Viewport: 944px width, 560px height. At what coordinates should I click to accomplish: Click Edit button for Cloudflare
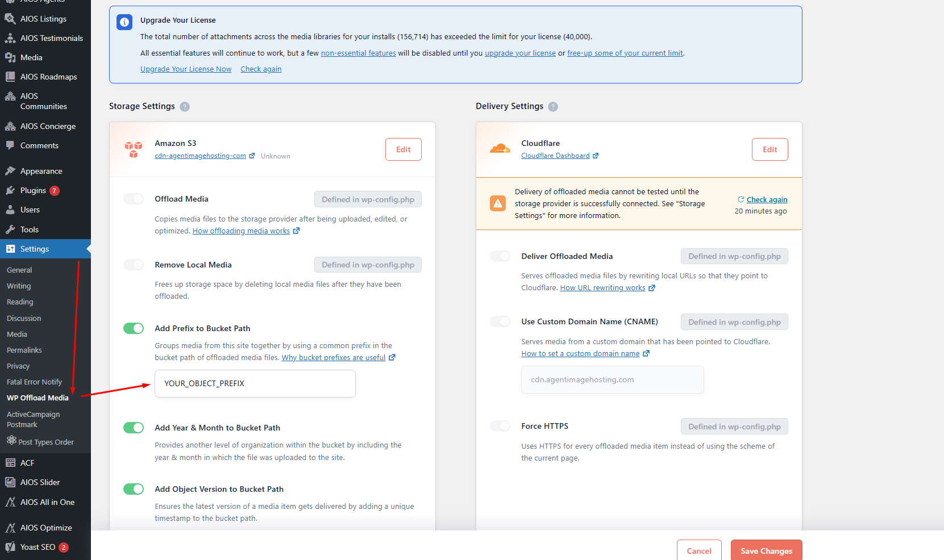point(770,149)
